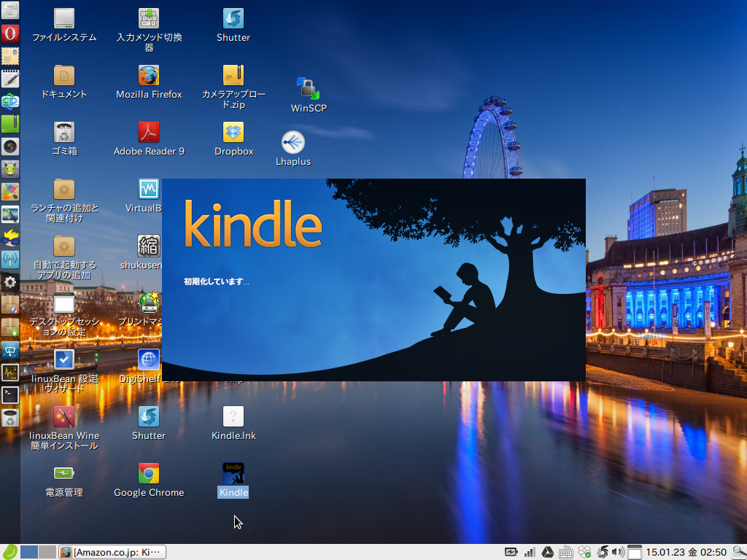Open 自動で起動するアプリの追加 icon
The width and height of the screenshot is (747, 560).
click(x=64, y=246)
